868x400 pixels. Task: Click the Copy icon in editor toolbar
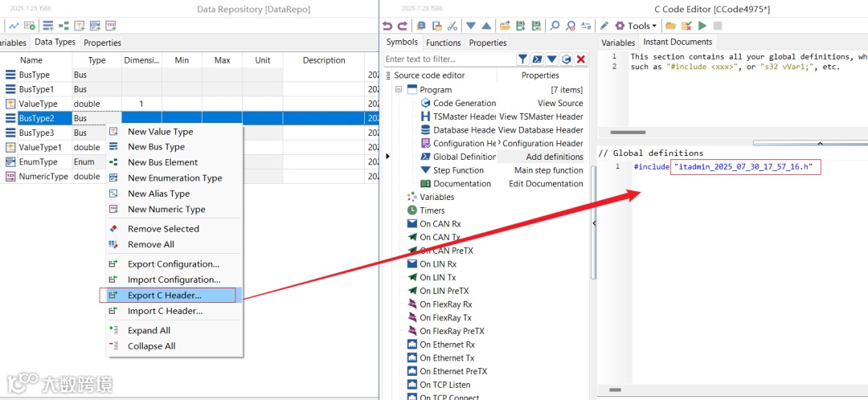pos(421,26)
